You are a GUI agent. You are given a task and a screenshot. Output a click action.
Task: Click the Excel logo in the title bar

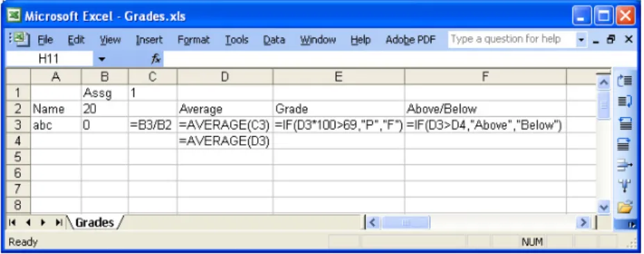(x=15, y=16)
